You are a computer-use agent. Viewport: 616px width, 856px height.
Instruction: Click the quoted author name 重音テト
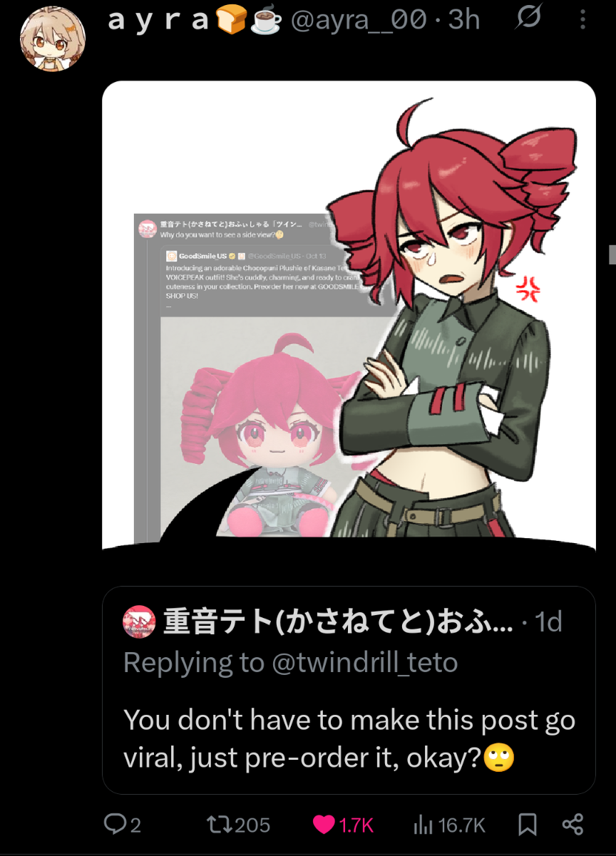click(338, 622)
